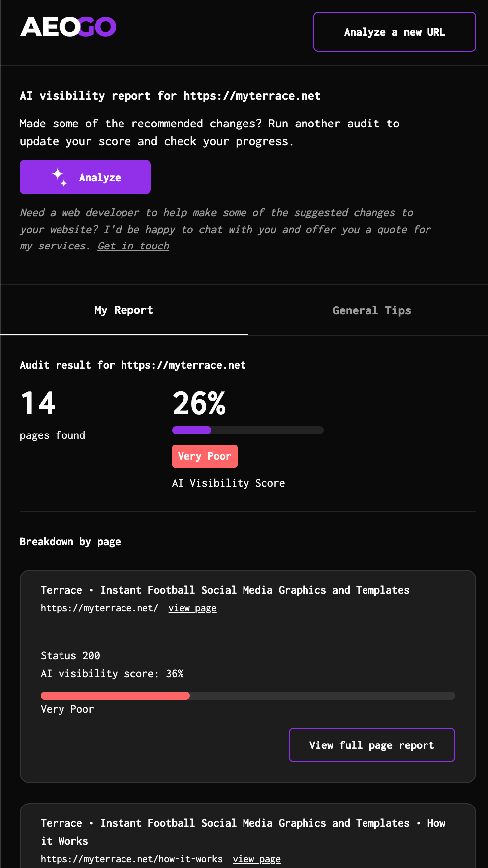Image resolution: width=488 pixels, height=868 pixels.
Task: Click the 36% page score progress bar
Action: coord(247,696)
